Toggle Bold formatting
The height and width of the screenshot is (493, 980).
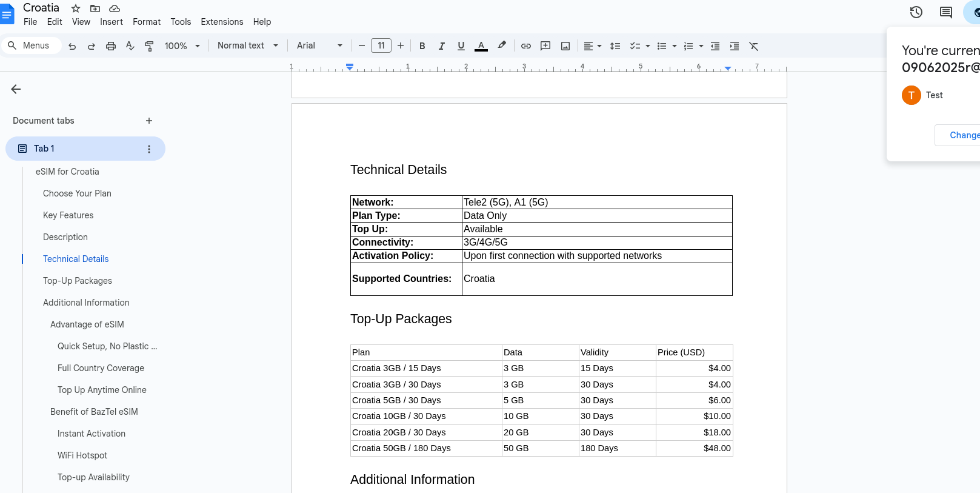422,46
